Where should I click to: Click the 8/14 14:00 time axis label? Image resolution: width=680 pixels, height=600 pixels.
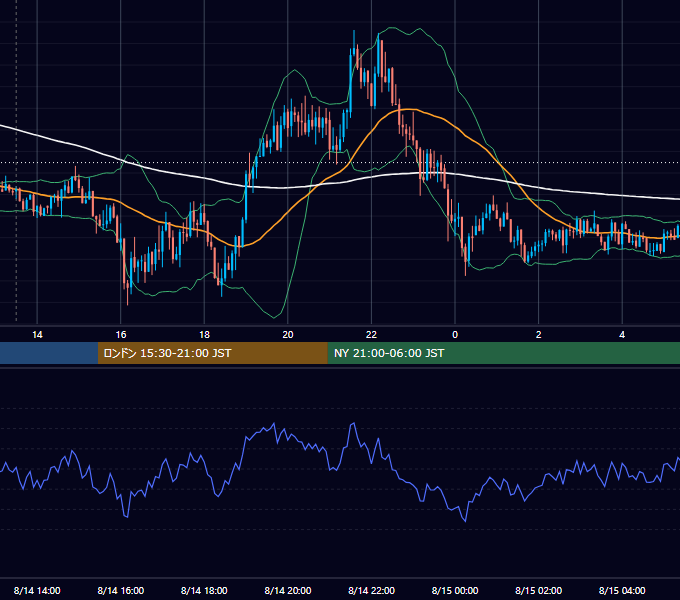pyautogui.click(x=37, y=590)
